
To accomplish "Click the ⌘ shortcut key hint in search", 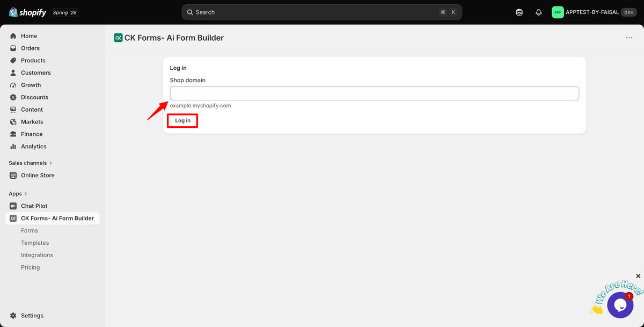I will (443, 12).
